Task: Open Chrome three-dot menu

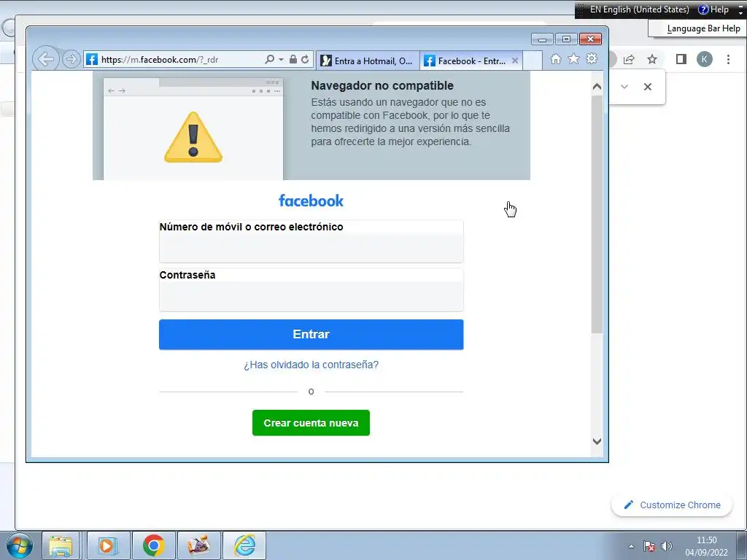Action: pos(728,59)
